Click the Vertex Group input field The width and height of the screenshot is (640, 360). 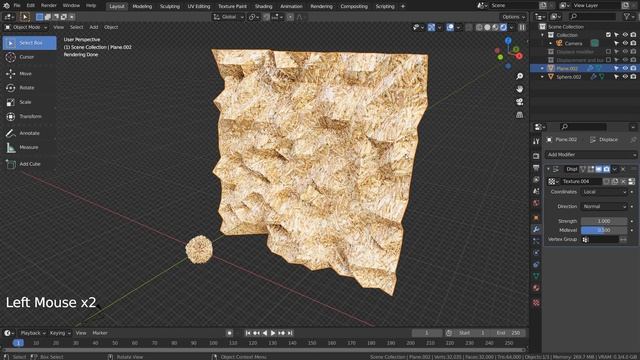(600, 240)
